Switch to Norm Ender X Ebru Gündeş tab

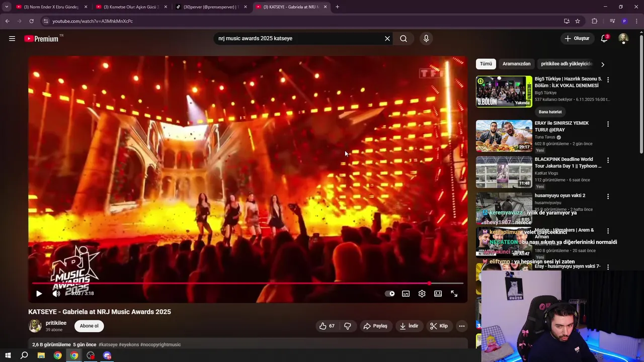point(52,7)
